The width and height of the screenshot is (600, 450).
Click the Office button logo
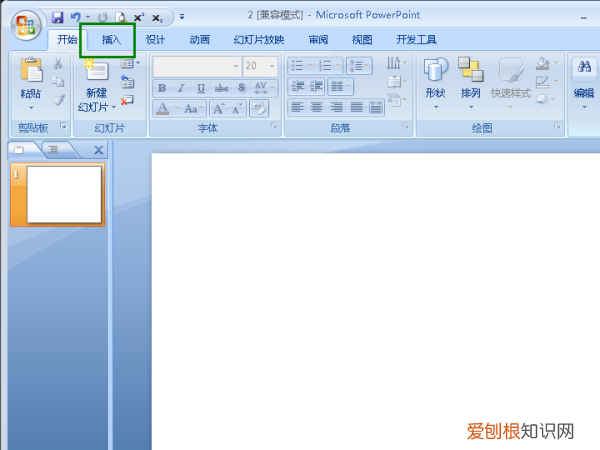pyautogui.click(x=24, y=26)
